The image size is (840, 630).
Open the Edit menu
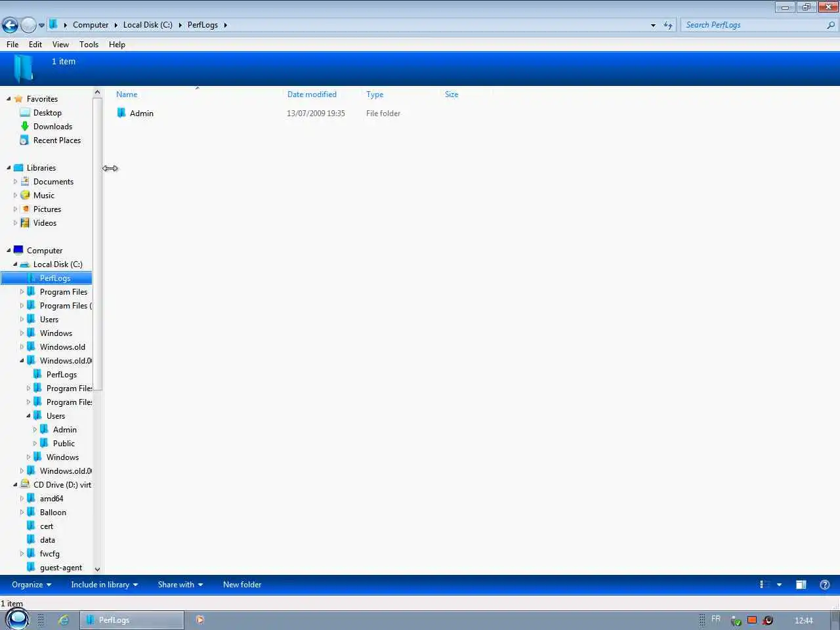pos(35,45)
